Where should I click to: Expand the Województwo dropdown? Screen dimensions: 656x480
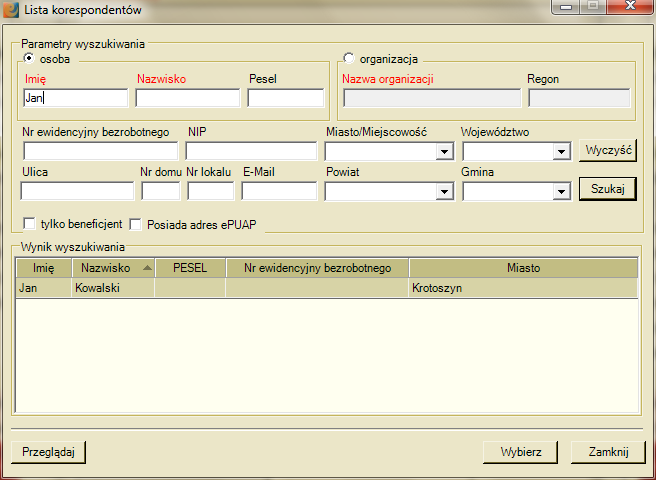561,151
